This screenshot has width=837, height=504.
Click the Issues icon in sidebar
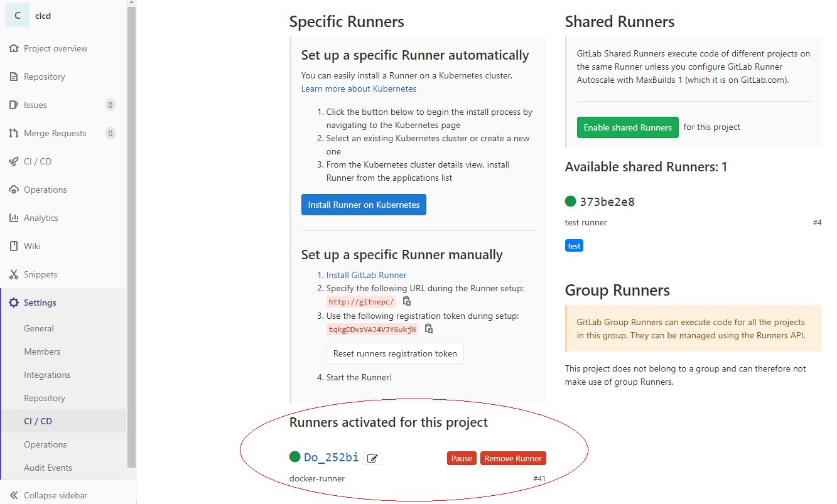click(14, 105)
